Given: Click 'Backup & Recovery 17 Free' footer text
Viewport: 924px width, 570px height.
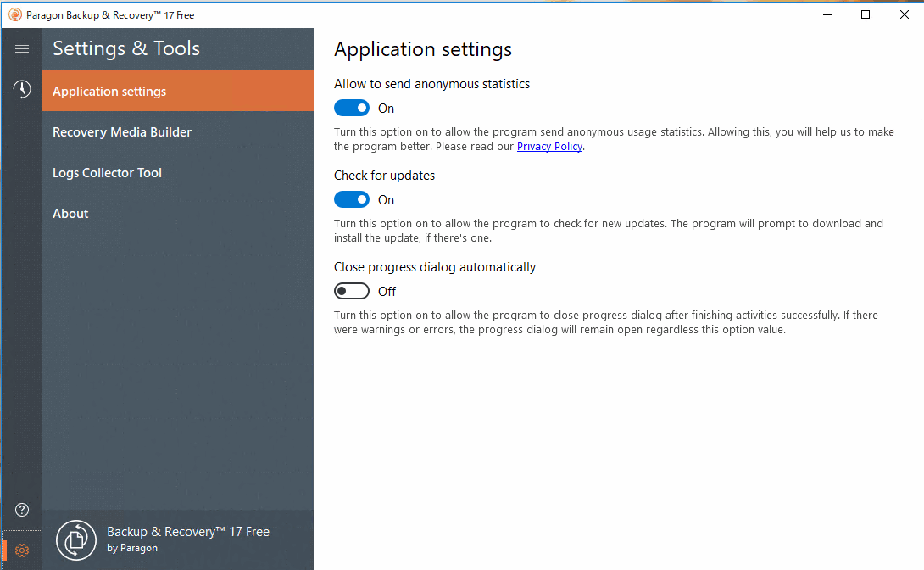Looking at the screenshot, I should pos(188,532).
